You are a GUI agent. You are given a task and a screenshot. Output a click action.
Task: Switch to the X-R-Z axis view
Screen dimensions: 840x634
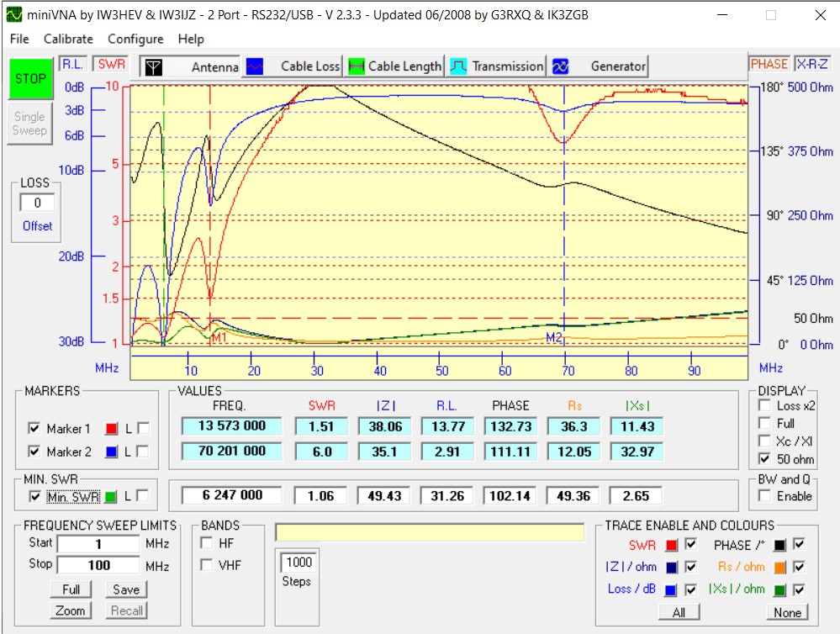tap(812, 64)
